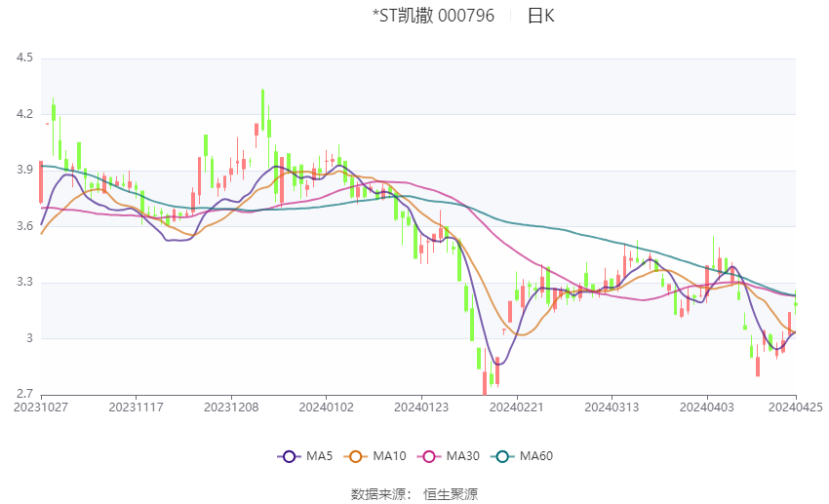Screen dimensions: 829x504
Task: Click the x-axis date label 20240102
Action: [x=326, y=407]
